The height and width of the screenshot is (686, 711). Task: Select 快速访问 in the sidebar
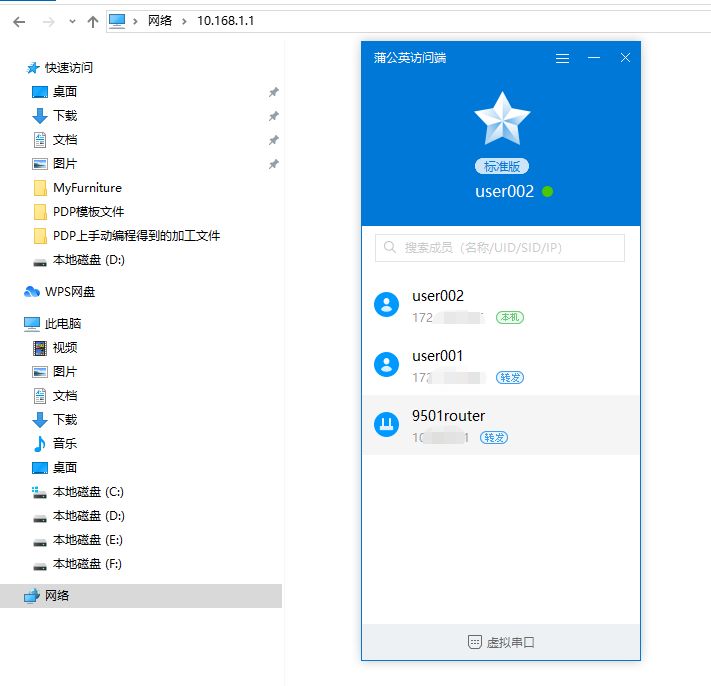pyautogui.click(x=69, y=68)
